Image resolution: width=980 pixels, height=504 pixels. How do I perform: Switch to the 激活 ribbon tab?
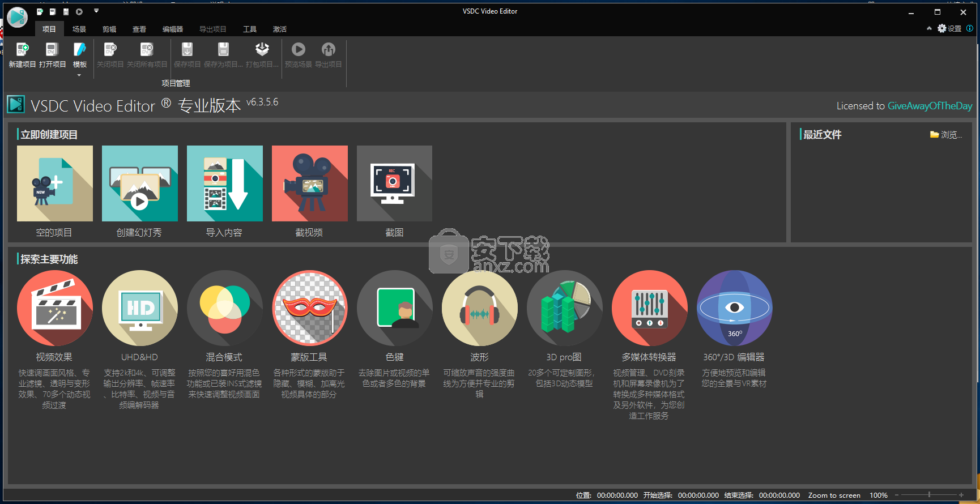[280, 29]
